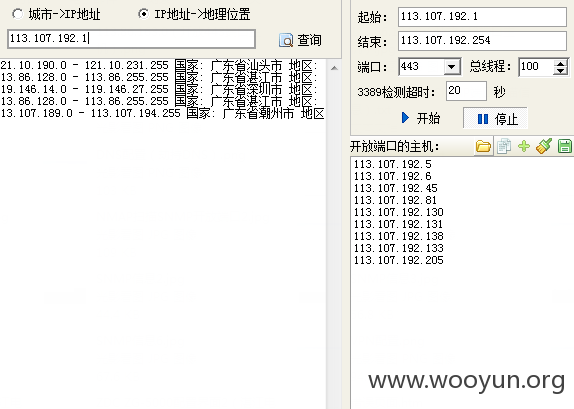This screenshot has height=409, width=574.
Task: Click the 结束 end IP field
Action: [482, 41]
